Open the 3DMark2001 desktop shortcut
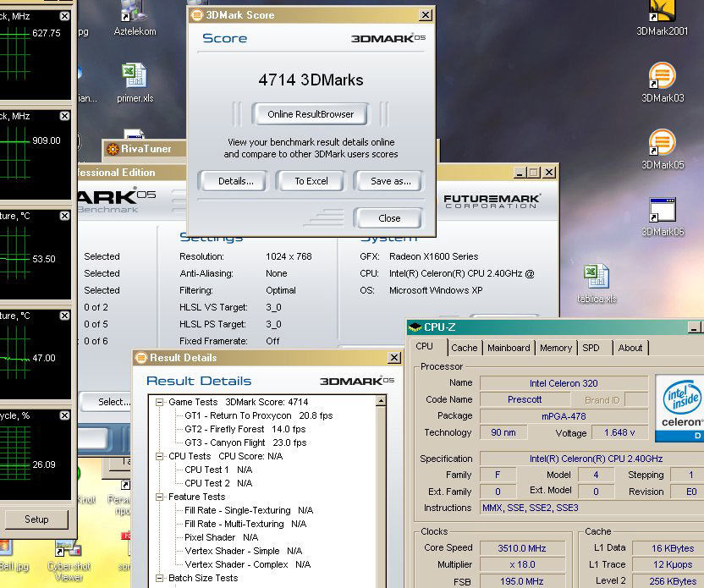This screenshot has width=704, height=588. (662, 12)
